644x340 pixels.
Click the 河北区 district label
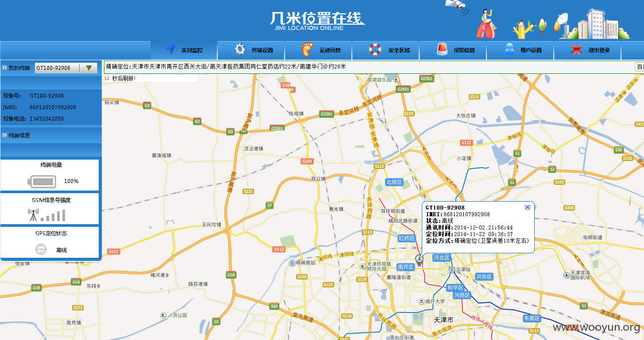point(441,258)
